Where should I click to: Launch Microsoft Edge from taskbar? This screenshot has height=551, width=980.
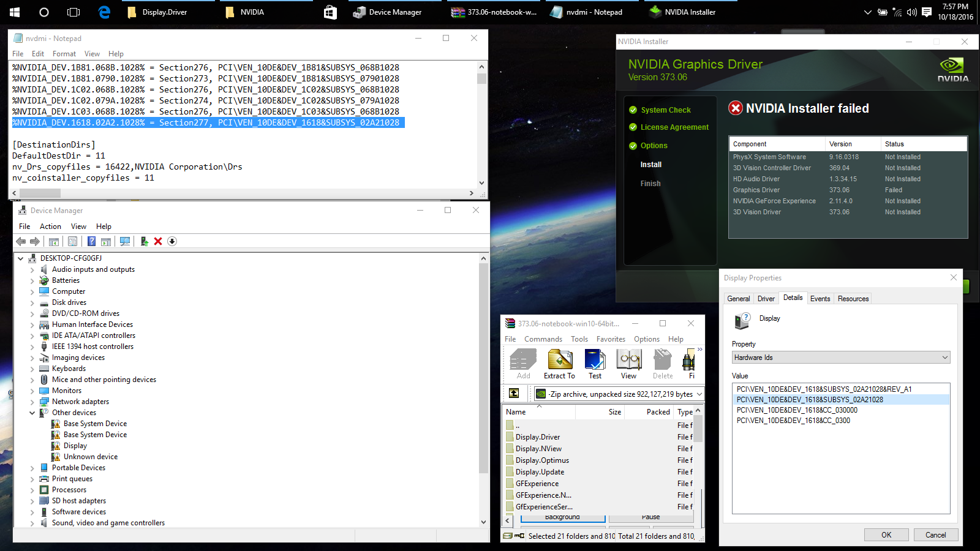click(104, 12)
